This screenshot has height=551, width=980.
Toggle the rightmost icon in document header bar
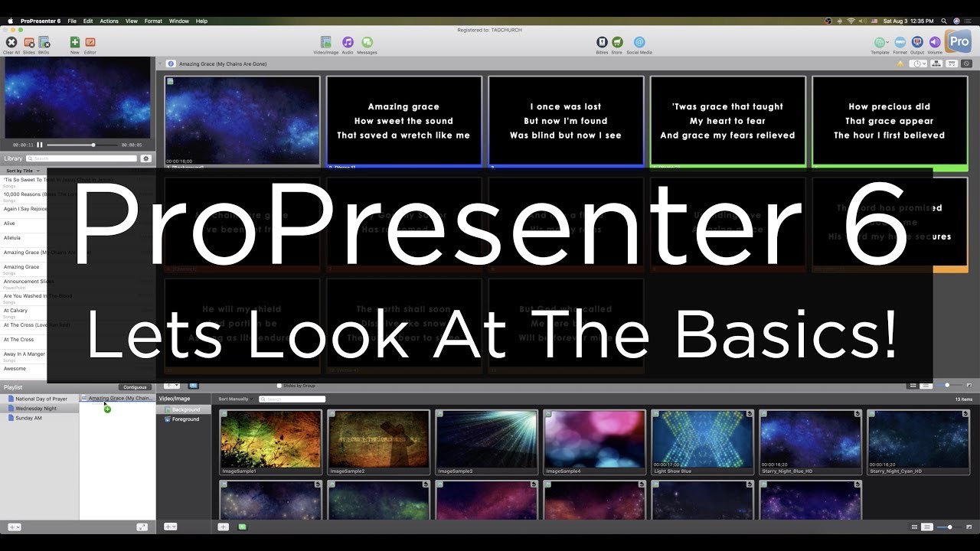pyautogui.click(x=966, y=64)
